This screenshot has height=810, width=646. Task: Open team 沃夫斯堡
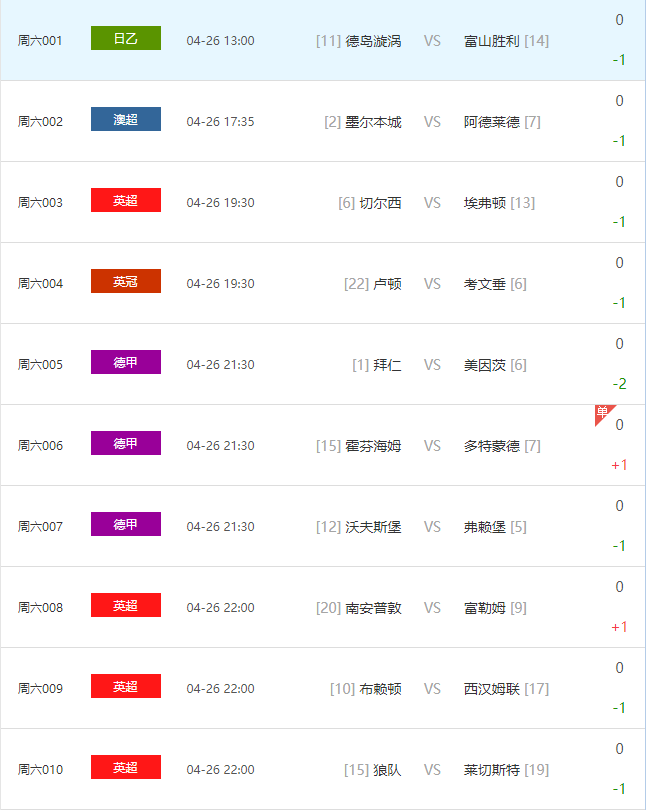(373, 527)
